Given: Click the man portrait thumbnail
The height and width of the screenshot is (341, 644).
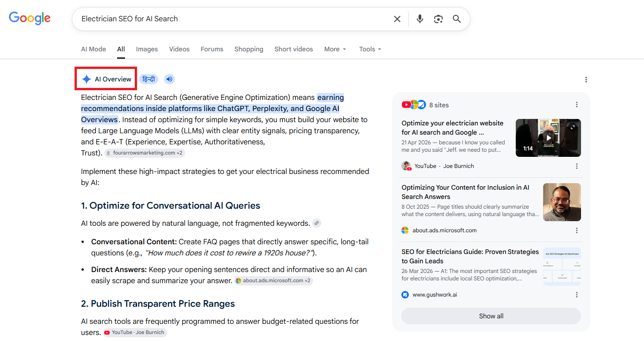Looking at the screenshot, I should coord(562,202).
